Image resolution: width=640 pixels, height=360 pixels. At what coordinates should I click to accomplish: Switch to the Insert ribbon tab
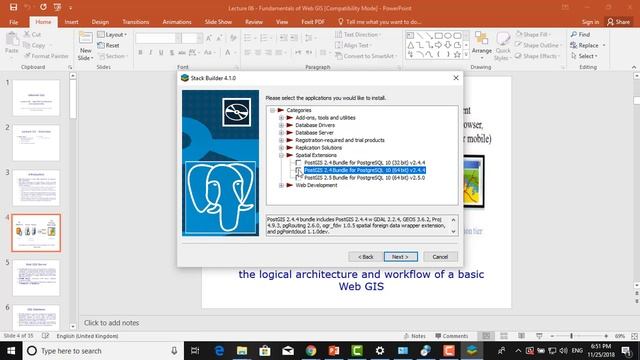(71, 22)
